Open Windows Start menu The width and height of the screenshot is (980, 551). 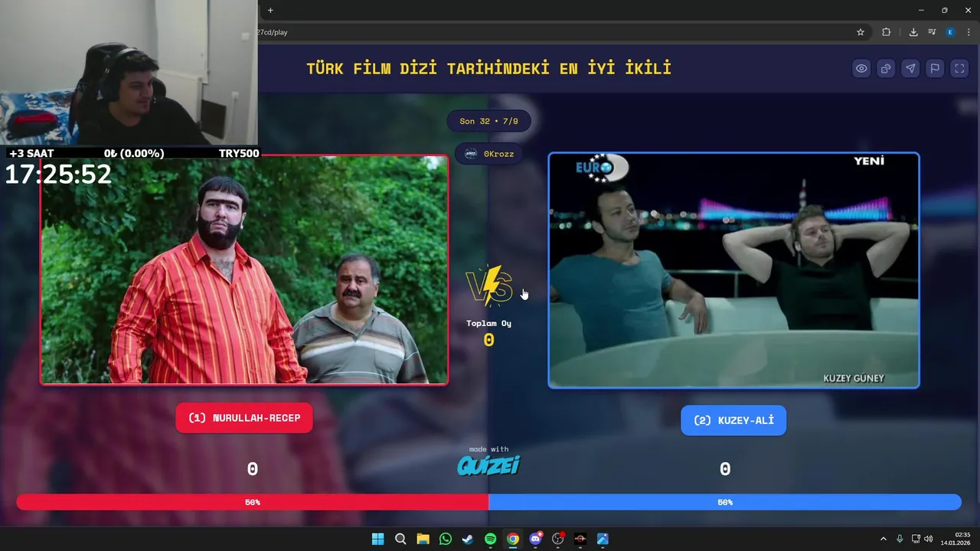(377, 539)
